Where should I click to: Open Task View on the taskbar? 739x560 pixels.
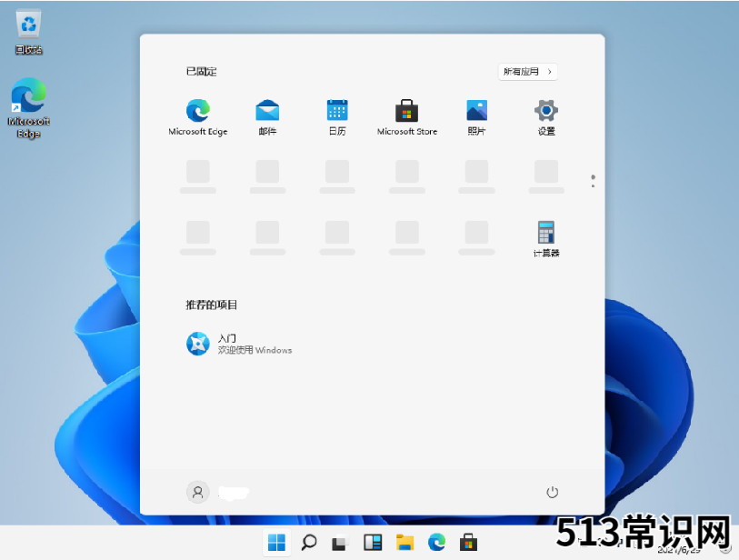coord(340,543)
